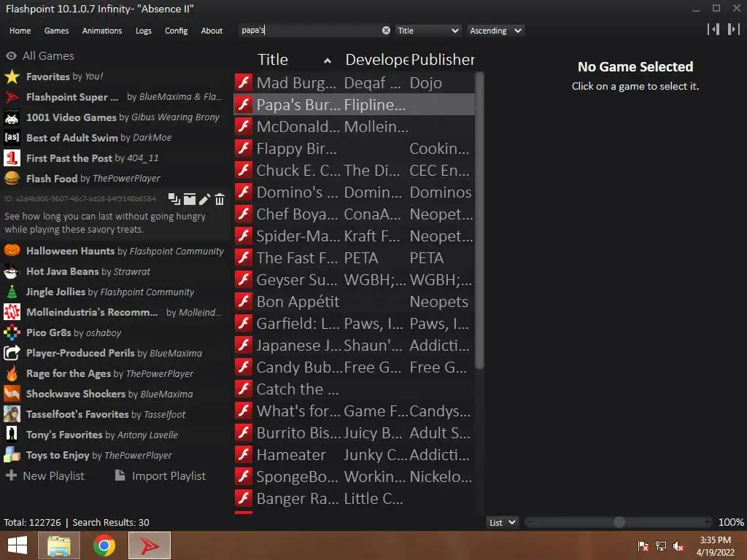
Task: Open the Ascending order dropdown
Action: [x=495, y=31]
